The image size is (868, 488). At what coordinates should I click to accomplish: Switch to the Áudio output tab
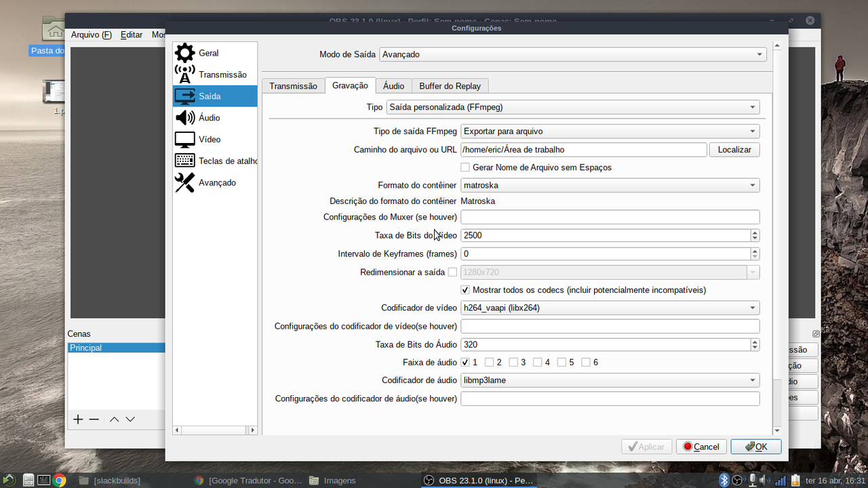click(x=393, y=86)
